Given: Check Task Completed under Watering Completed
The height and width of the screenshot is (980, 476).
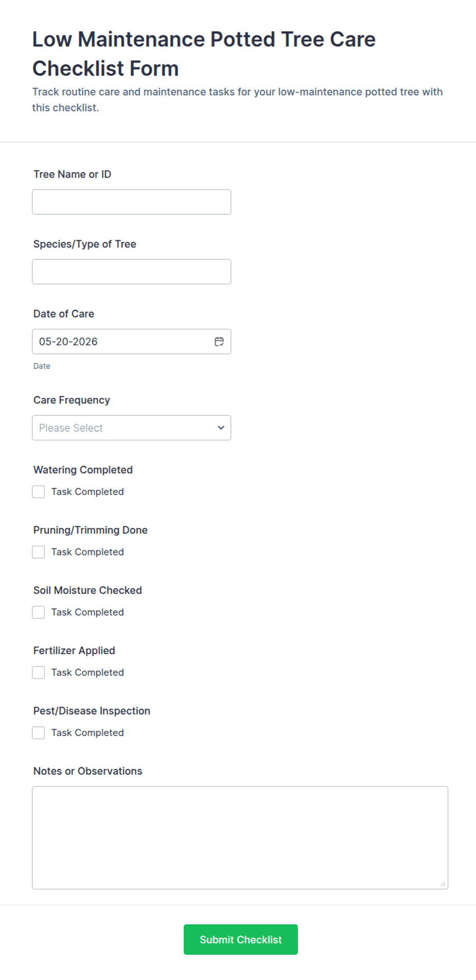Looking at the screenshot, I should 38,492.
